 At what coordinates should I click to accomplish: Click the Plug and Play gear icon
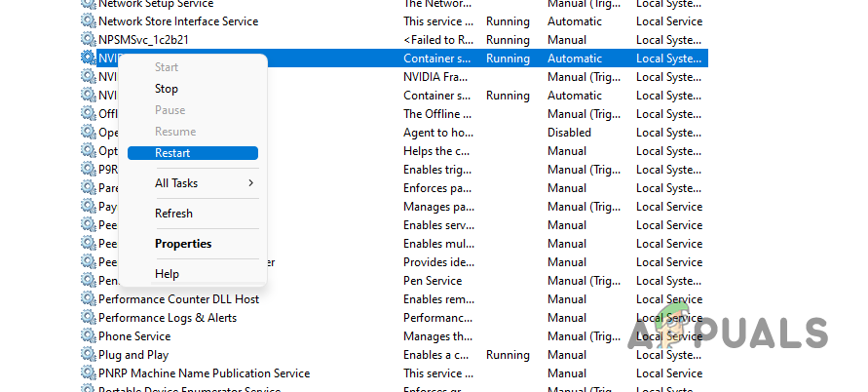click(89, 355)
